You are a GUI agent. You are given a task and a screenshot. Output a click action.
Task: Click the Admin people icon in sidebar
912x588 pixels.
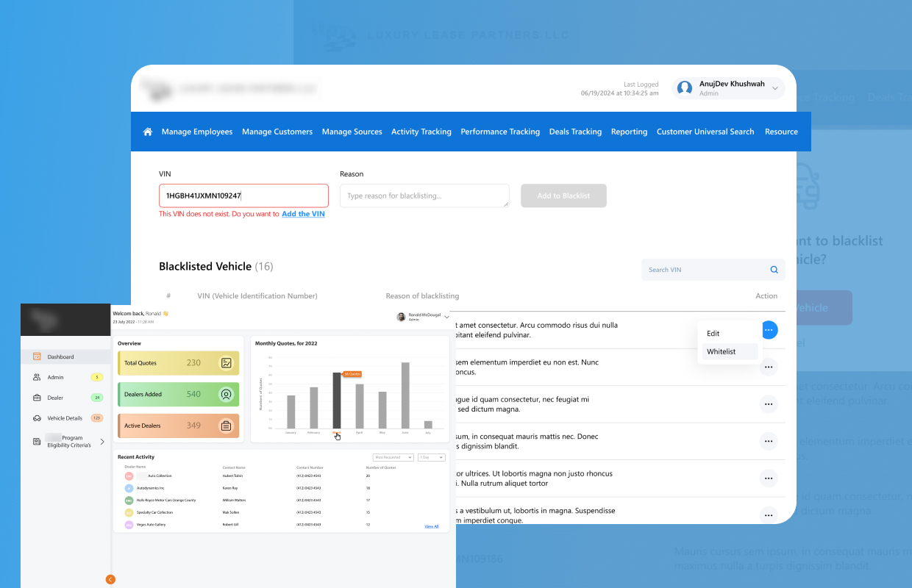point(37,377)
